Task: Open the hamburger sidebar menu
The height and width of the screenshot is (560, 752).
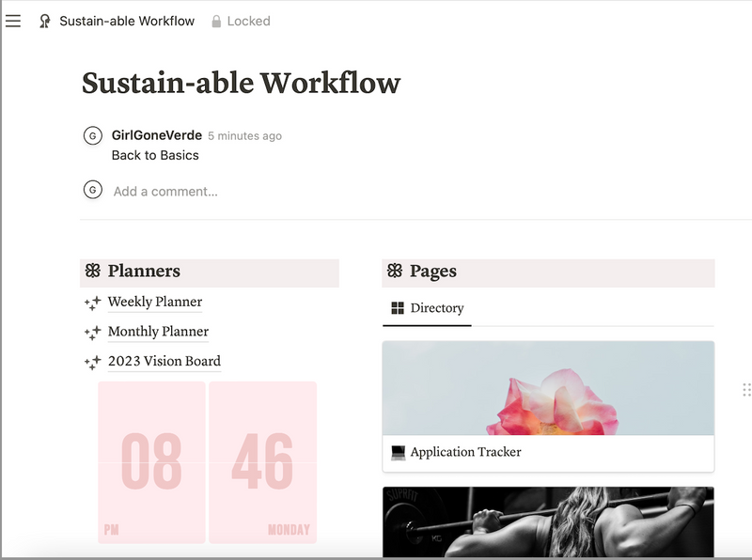Action: [13, 21]
